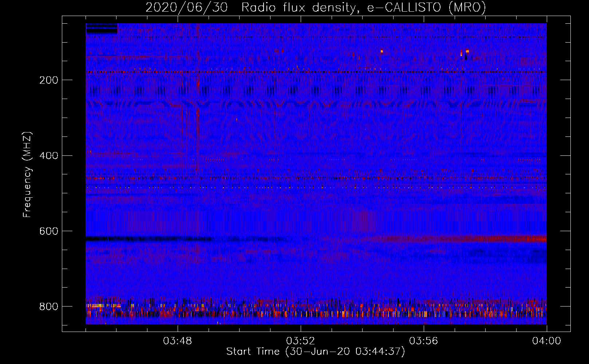
Task: Click the 600 frequency tick label
Action: pyautogui.click(x=49, y=232)
